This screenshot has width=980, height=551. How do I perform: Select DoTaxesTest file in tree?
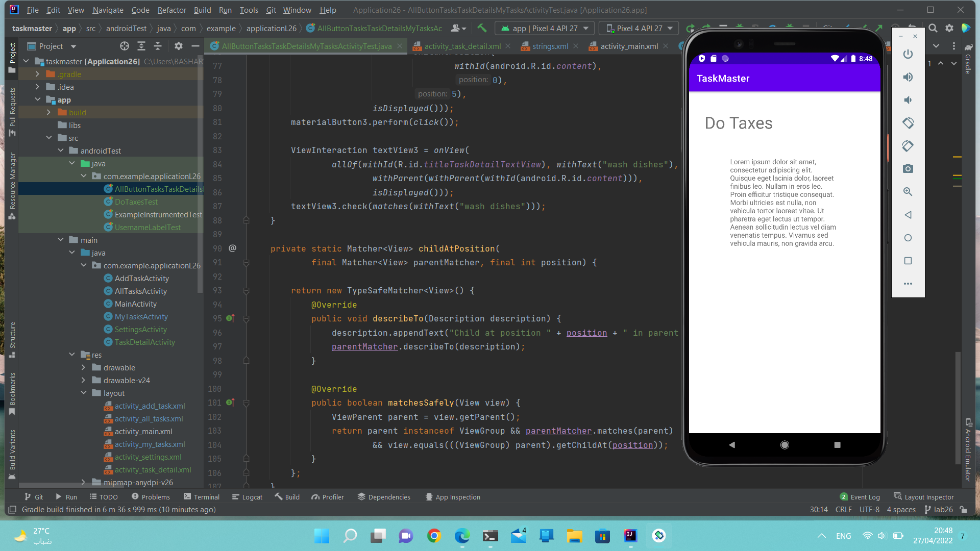pos(136,202)
